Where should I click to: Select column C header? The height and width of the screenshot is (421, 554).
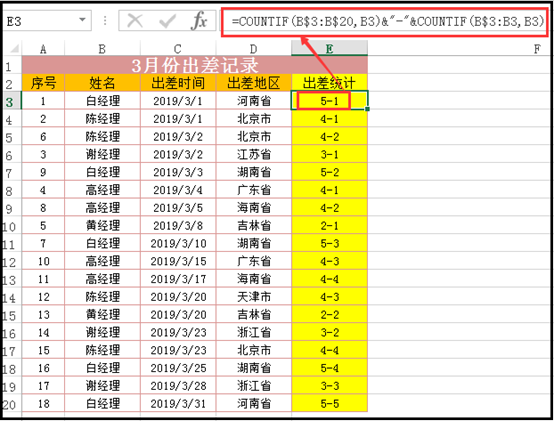pyautogui.click(x=178, y=48)
